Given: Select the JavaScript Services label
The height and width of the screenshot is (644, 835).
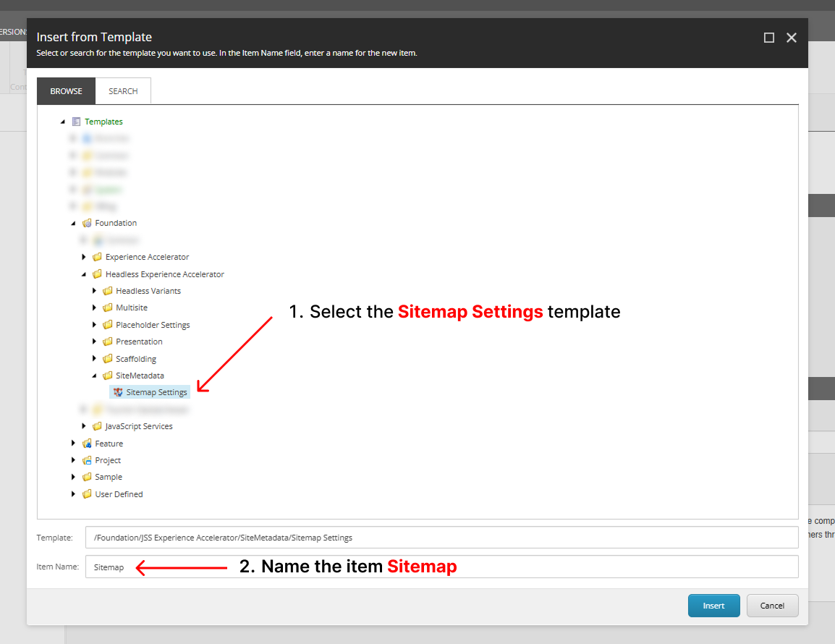Looking at the screenshot, I should 139,426.
